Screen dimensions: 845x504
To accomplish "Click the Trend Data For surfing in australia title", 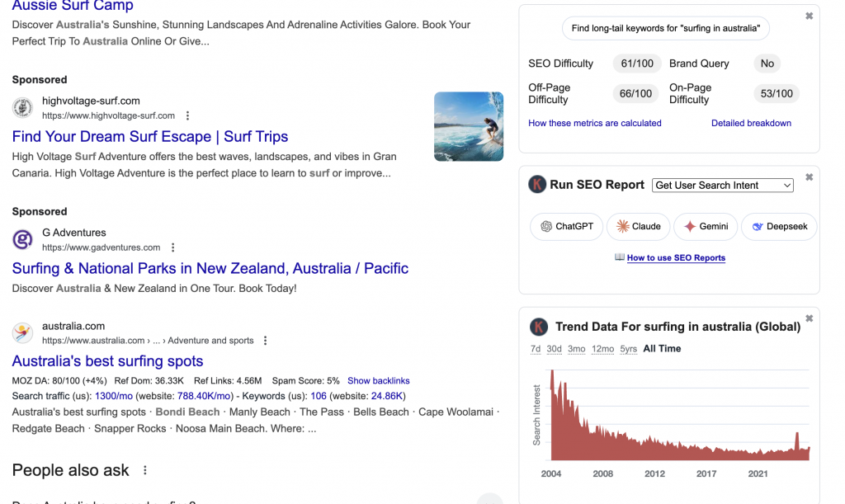I will tap(678, 327).
